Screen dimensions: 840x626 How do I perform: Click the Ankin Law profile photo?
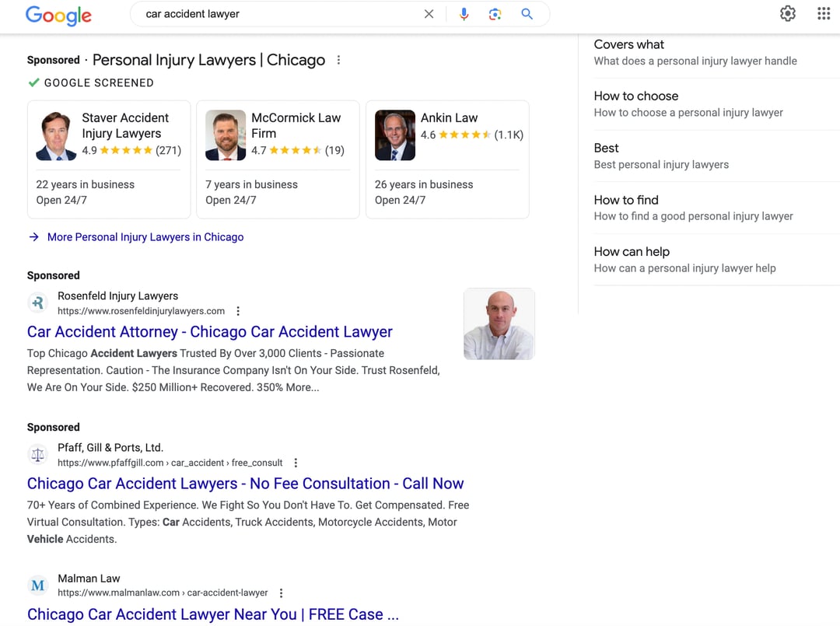(395, 135)
